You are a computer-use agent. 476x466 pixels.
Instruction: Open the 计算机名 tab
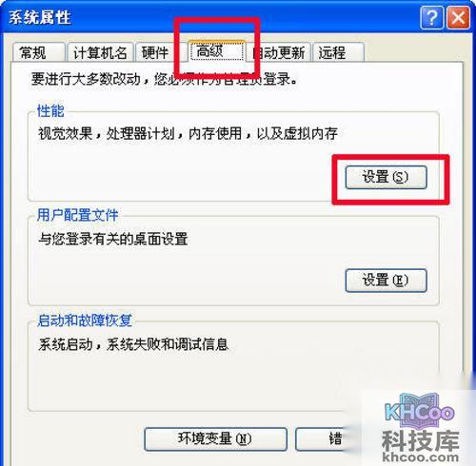pos(100,52)
